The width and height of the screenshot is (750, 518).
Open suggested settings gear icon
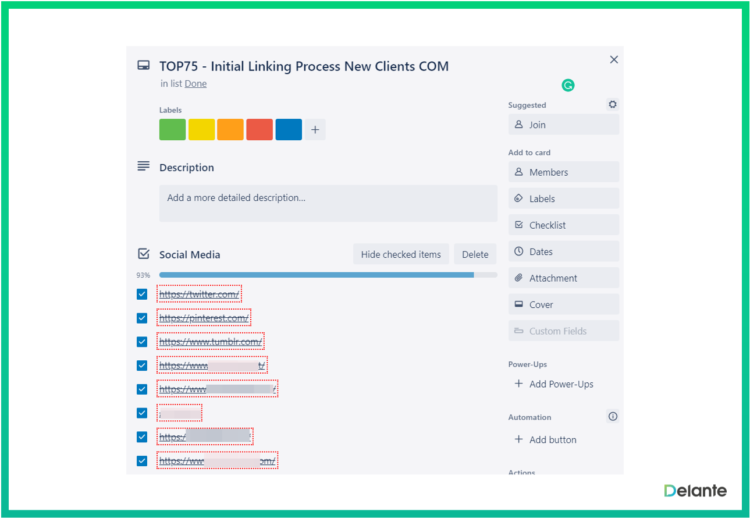(612, 104)
